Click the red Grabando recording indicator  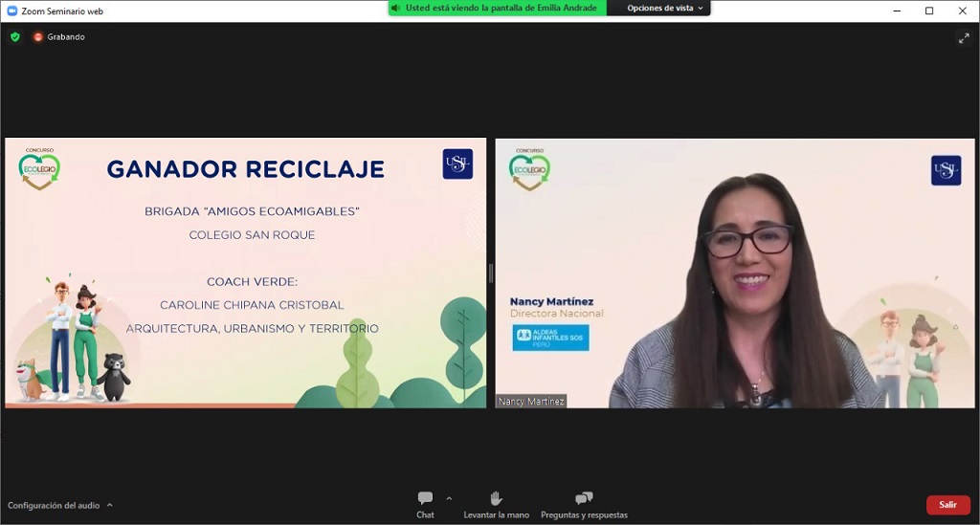click(38, 37)
